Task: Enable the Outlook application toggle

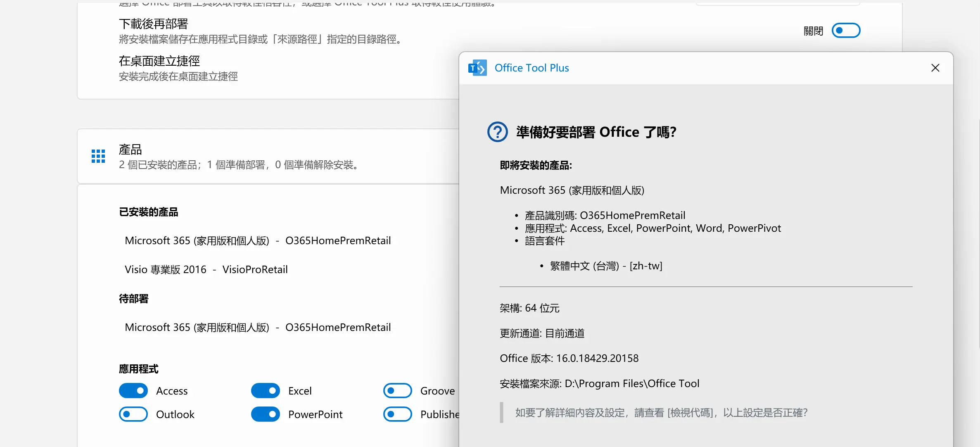Action: pos(133,414)
